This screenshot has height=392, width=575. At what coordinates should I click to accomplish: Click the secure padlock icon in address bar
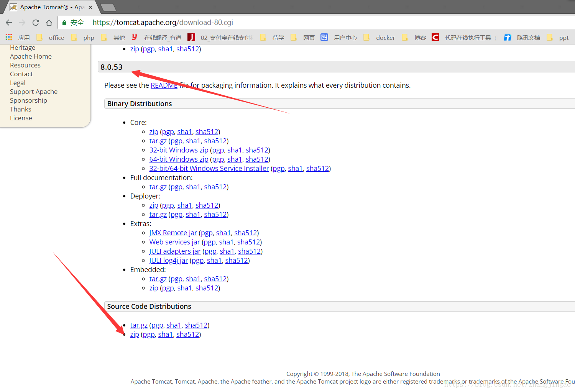coord(64,23)
